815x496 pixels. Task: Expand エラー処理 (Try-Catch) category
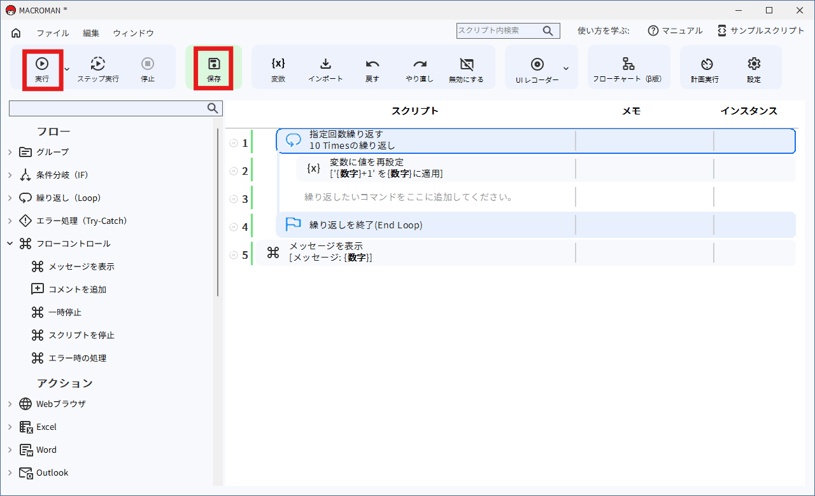coord(10,221)
